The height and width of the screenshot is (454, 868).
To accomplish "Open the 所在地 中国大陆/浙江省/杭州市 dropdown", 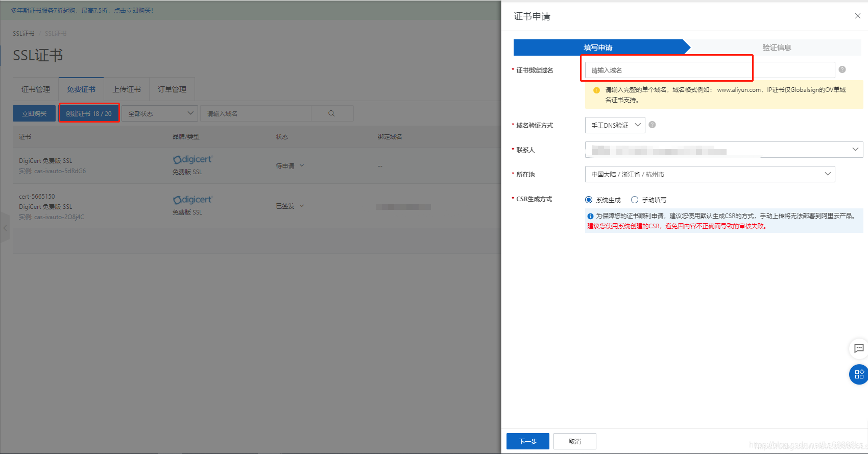I will (710, 174).
